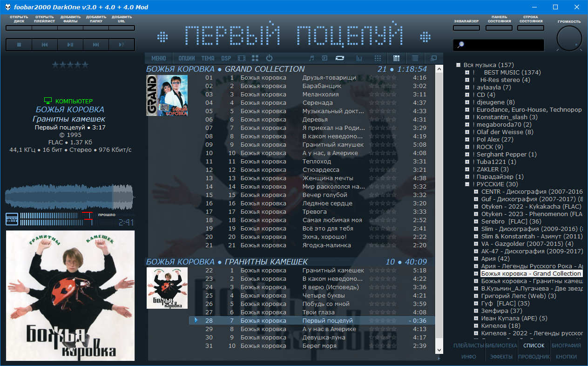Skip to the next track
The image size is (588, 366).
[96, 45]
